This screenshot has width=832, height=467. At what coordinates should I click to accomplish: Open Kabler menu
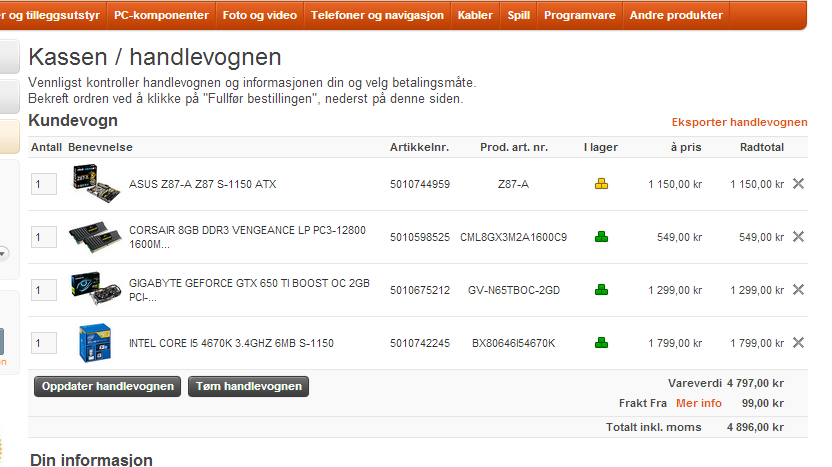475,15
